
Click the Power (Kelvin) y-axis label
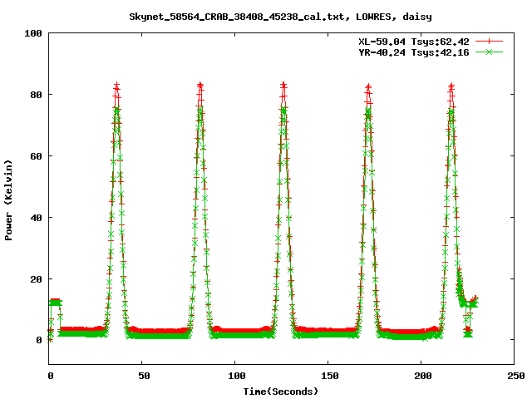click(8, 200)
